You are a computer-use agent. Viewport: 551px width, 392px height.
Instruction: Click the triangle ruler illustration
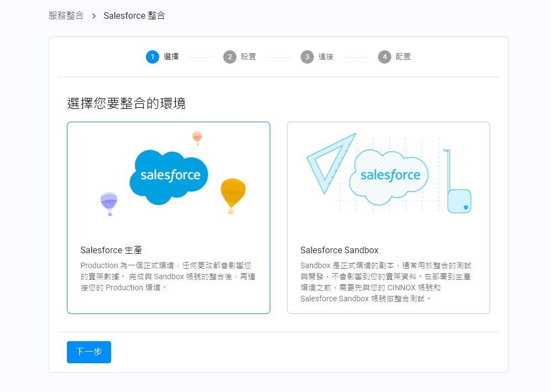[x=331, y=163]
